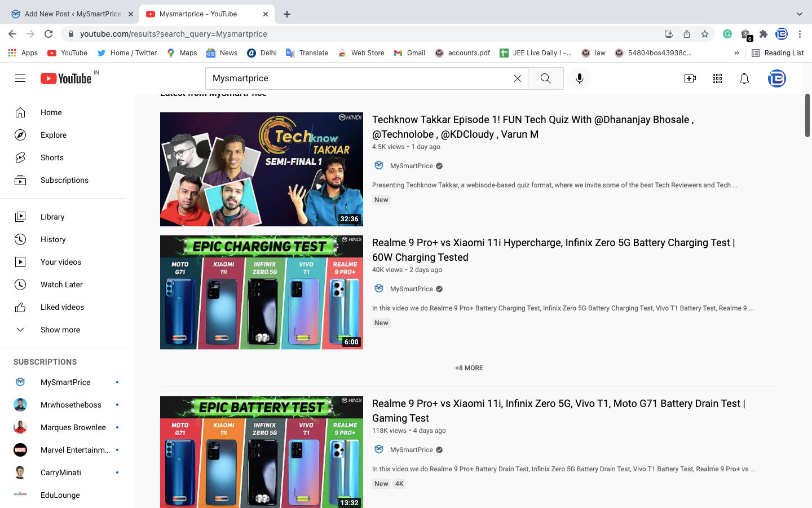The height and width of the screenshot is (508, 812).
Task: Open Chrome profile avatar
Action: click(782, 34)
